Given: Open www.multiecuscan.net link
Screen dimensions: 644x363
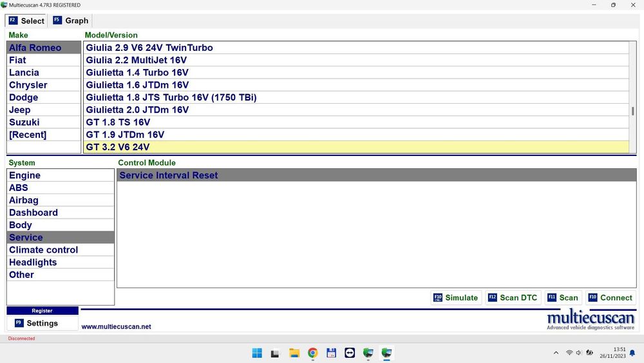Looking at the screenshot, I should click(x=116, y=326).
